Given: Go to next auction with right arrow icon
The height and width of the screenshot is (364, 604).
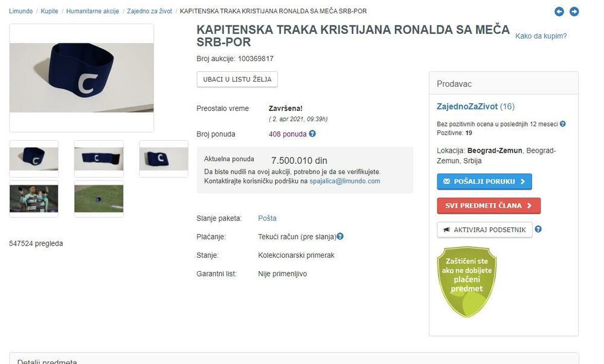Looking at the screenshot, I should coord(574,11).
